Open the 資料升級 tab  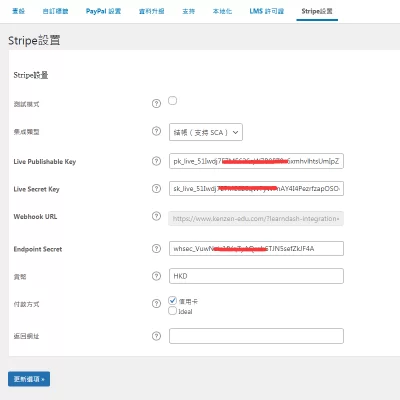pyautogui.click(x=152, y=11)
